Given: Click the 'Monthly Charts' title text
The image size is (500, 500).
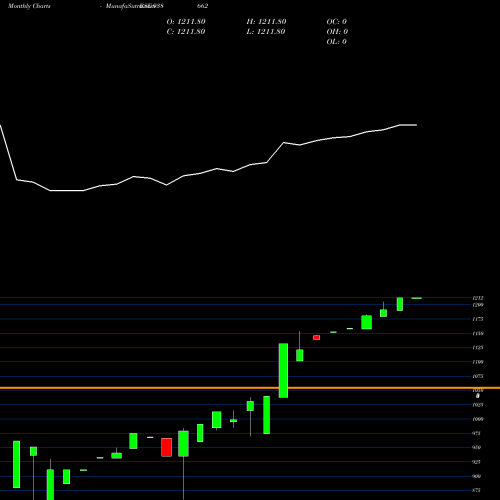Looking at the screenshot, I should pos(29,6).
